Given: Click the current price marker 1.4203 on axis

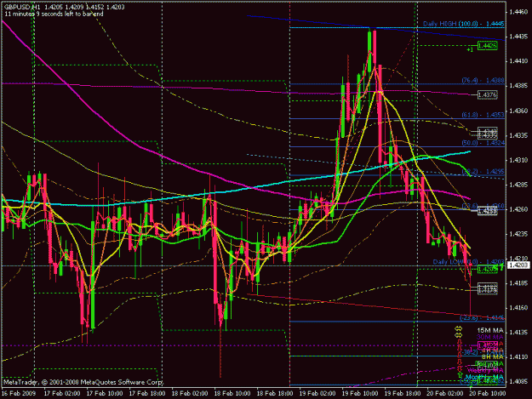Looking at the screenshot, I should pos(518,265).
